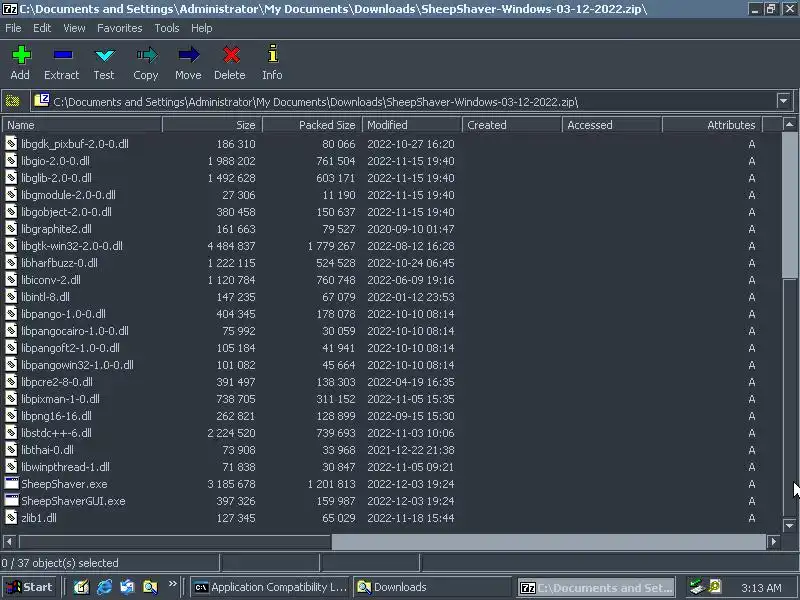The image size is (800, 600).
Task: Select libgdk_pixbuf-2.0-0.dll file name
Action: (x=75, y=143)
